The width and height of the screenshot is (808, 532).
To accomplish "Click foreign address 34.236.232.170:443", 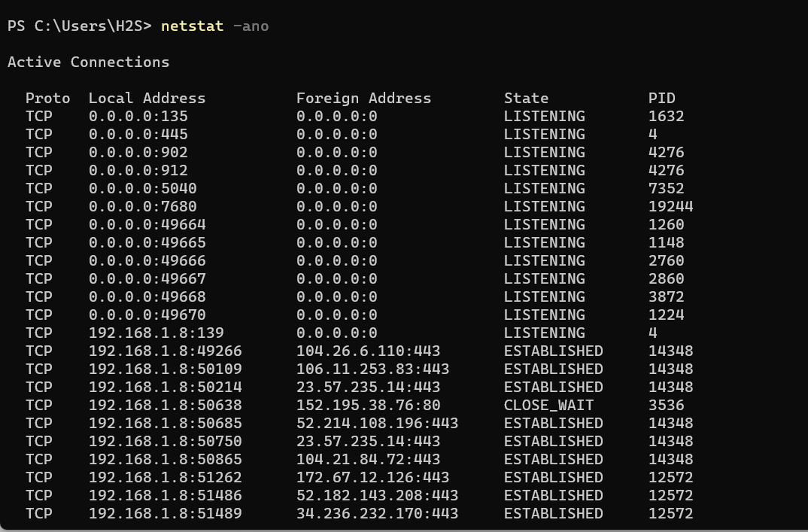I will tap(377, 513).
